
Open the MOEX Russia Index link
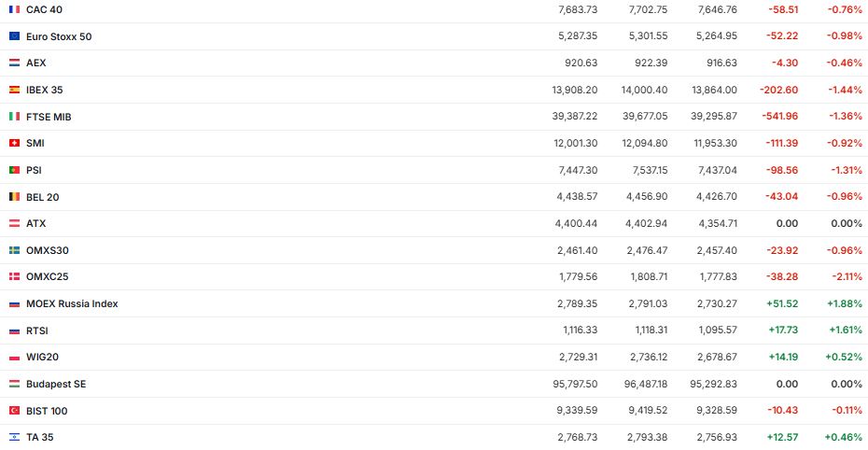pos(72,303)
